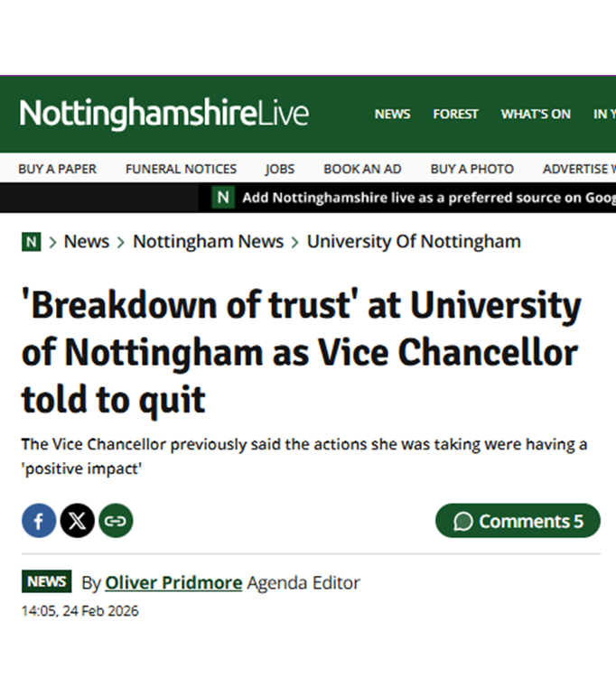The image size is (616, 677).
Task: Open author Oliver Pridmore's profile
Action: 173,583
